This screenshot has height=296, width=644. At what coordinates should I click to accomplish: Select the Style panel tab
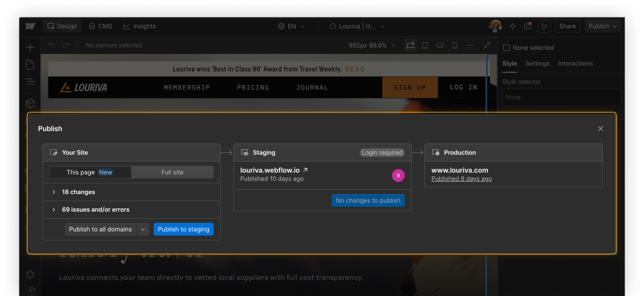pyautogui.click(x=509, y=64)
